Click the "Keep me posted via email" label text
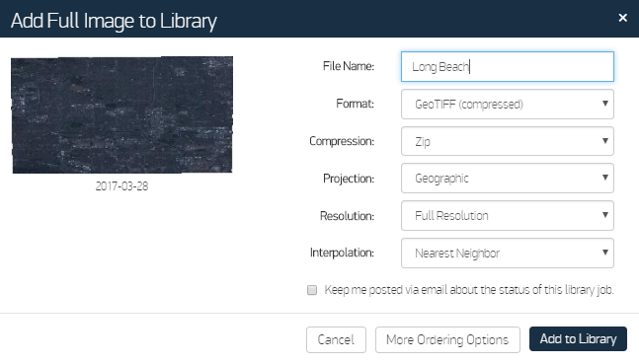639x364 pixels. 469,290
